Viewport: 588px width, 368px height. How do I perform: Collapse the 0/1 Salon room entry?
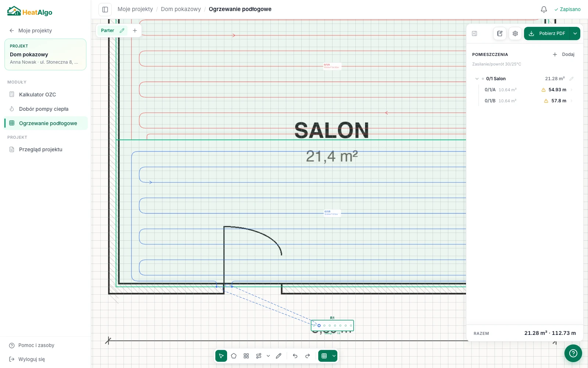click(477, 79)
